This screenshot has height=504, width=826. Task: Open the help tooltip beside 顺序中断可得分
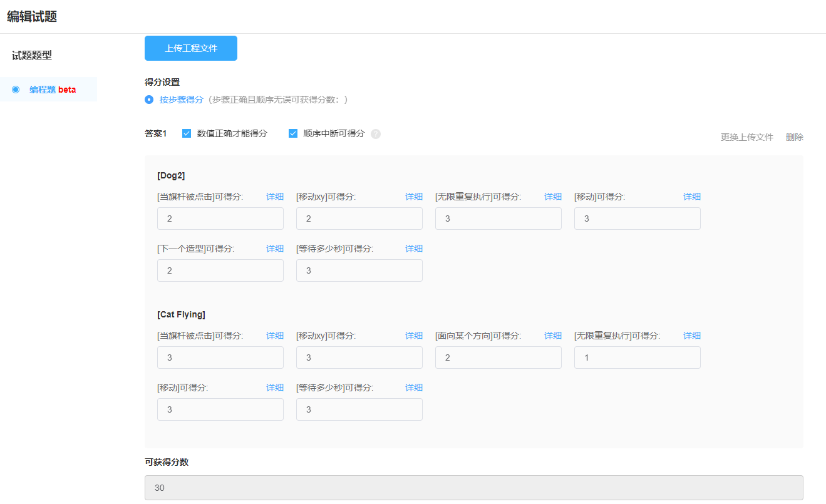click(x=375, y=133)
